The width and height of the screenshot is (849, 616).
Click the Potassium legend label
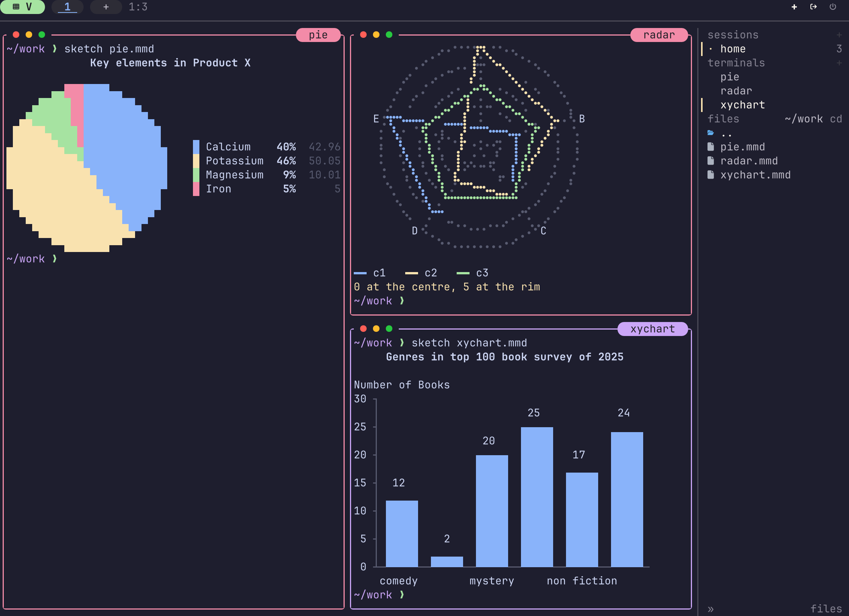(235, 161)
